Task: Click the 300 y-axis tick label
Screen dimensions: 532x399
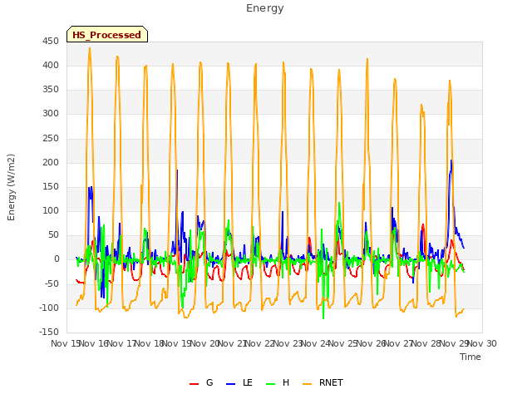Action: (x=51, y=113)
